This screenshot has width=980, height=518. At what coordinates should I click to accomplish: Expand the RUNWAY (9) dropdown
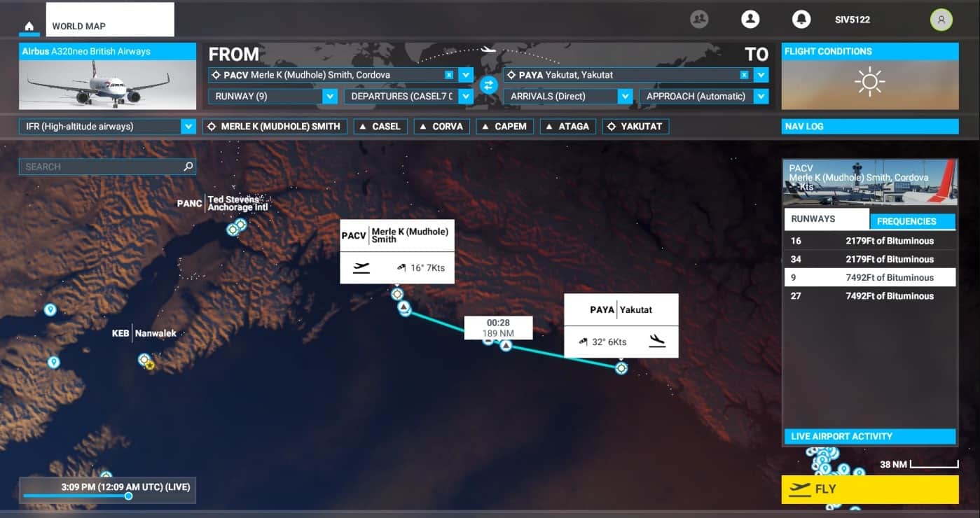(x=330, y=97)
